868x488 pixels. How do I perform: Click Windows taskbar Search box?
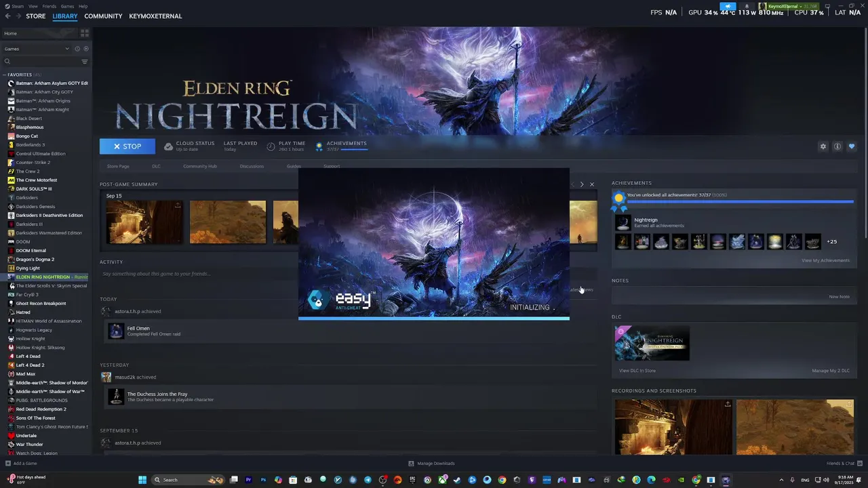(x=189, y=480)
